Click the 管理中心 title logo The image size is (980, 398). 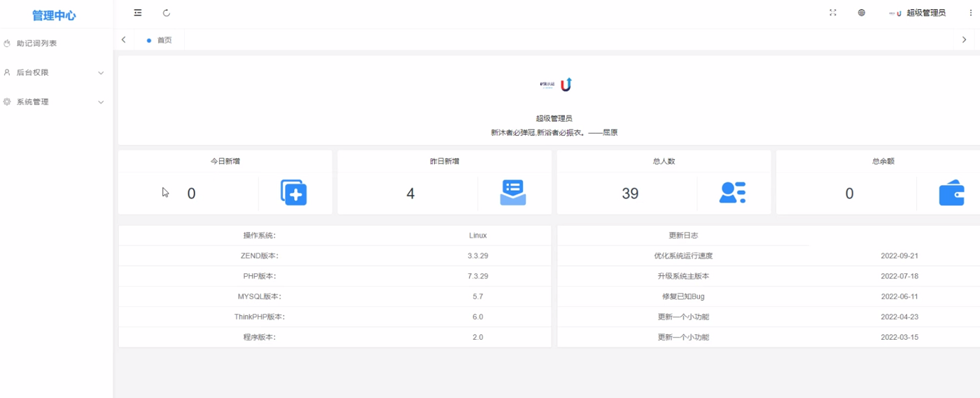(54, 15)
